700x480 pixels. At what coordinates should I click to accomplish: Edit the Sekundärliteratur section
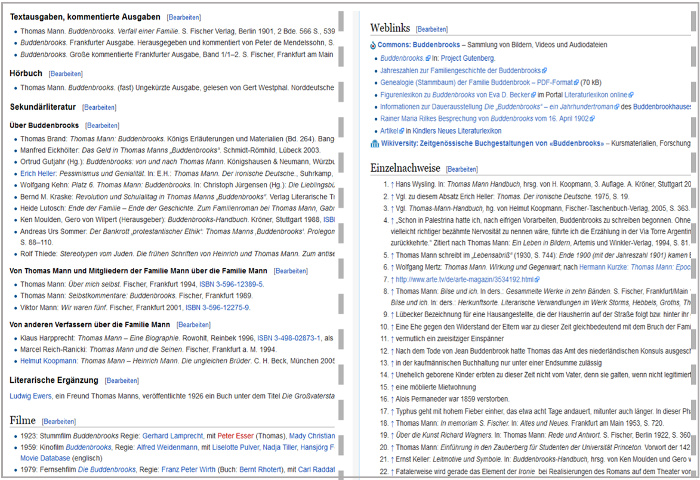100,106
